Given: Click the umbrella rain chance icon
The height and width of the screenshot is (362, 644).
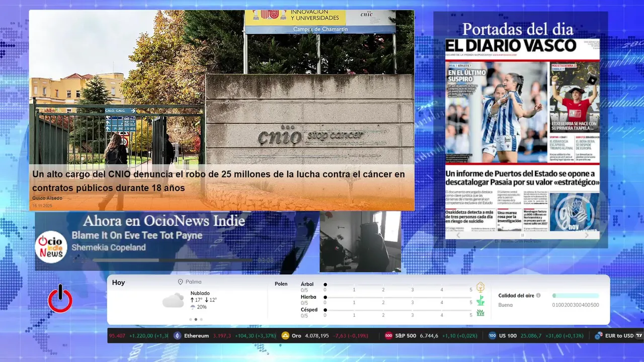Looking at the screenshot, I should [193, 307].
